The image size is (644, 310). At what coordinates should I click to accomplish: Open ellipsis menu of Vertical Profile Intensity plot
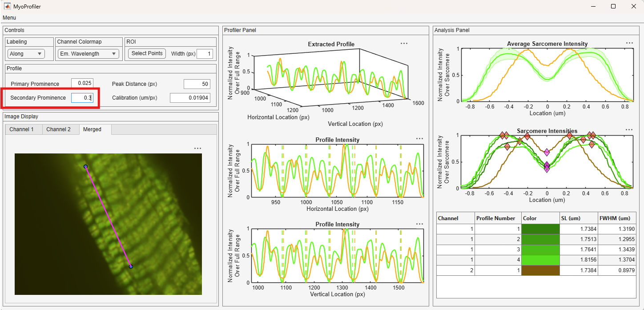[x=419, y=224]
